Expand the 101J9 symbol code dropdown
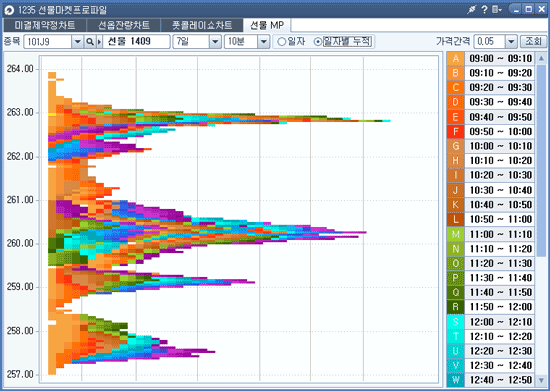Screen dimensions: 550x391 [x=77, y=42]
